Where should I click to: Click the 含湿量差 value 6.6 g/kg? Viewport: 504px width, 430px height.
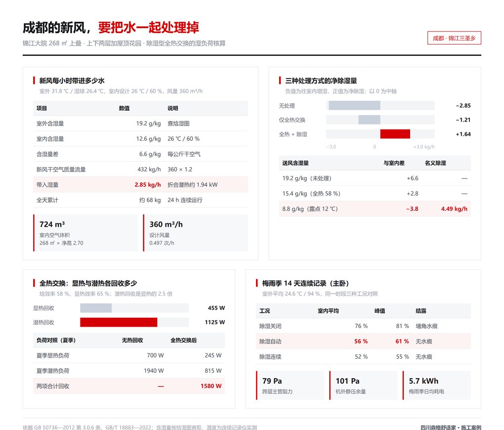tap(150, 154)
